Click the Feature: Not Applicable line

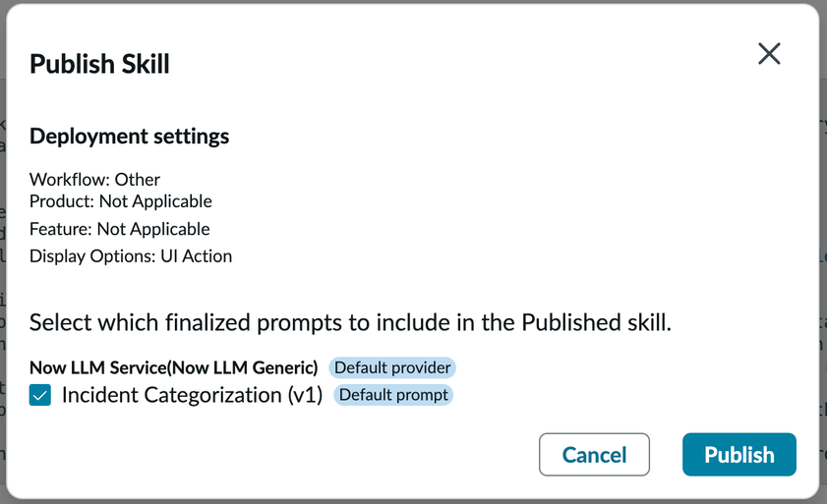click(x=119, y=229)
